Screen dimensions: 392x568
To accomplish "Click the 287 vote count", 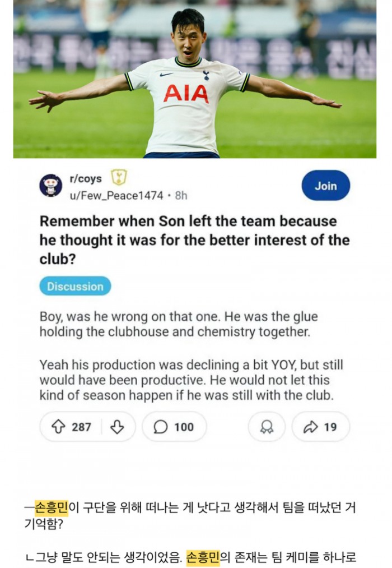I will pyautogui.click(x=81, y=427).
